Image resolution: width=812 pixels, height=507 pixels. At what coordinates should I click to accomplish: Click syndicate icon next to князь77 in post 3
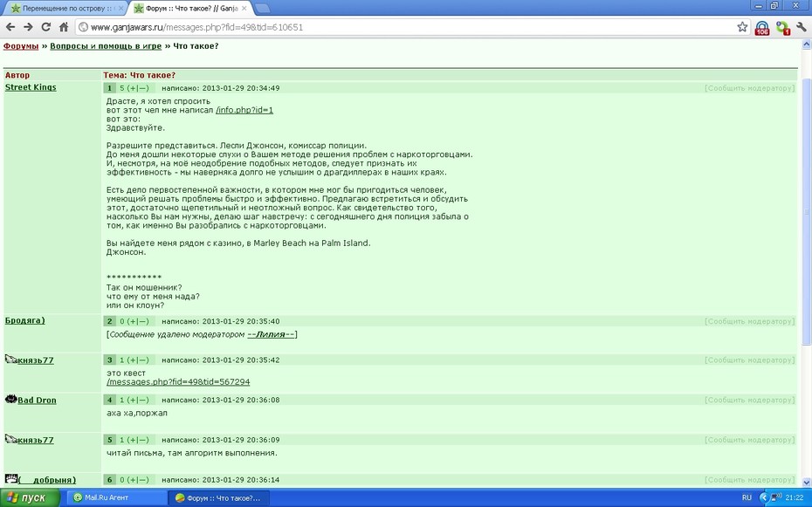[10, 359]
